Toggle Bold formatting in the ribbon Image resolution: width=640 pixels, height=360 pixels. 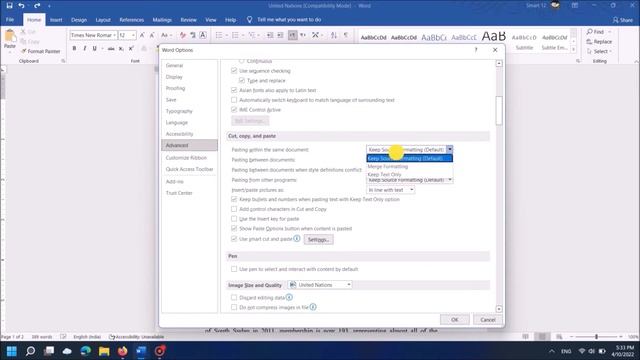(74, 49)
